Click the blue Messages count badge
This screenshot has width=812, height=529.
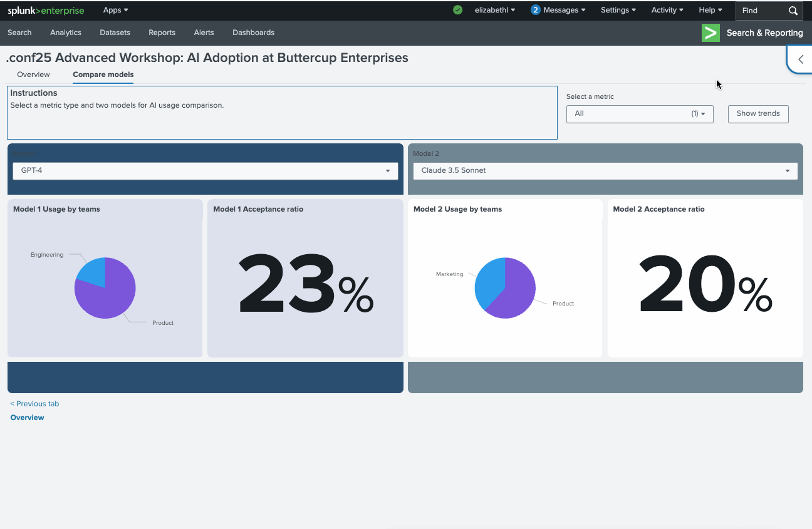[x=535, y=10]
